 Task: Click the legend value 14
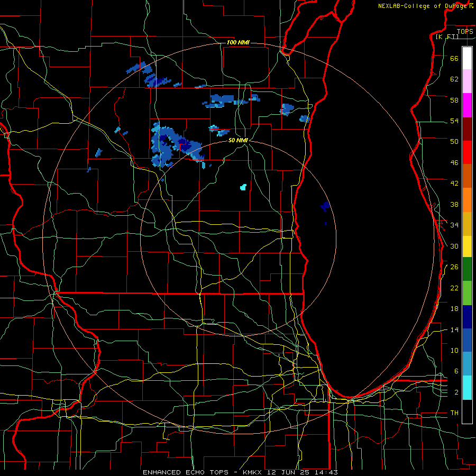pyautogui.click(x=454, y=329)
